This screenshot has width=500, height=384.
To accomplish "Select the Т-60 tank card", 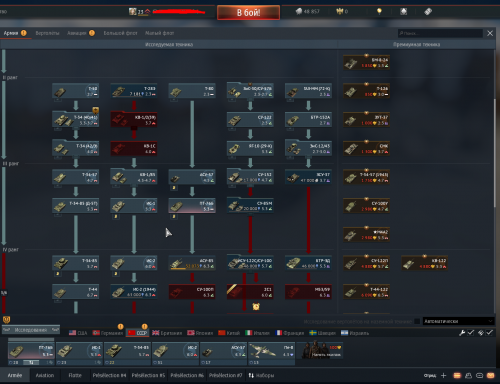I will point(75,91).
